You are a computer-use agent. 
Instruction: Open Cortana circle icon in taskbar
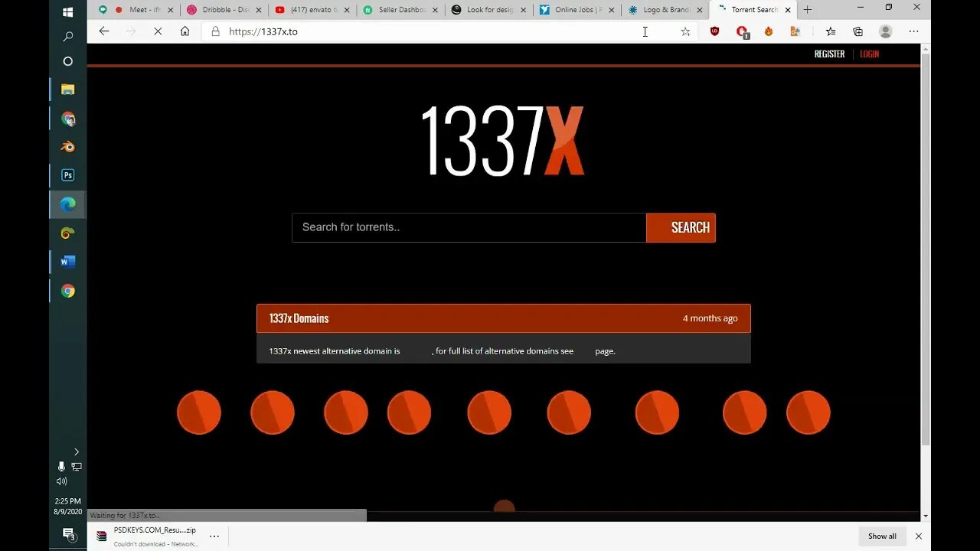click(x=67, y=61)
